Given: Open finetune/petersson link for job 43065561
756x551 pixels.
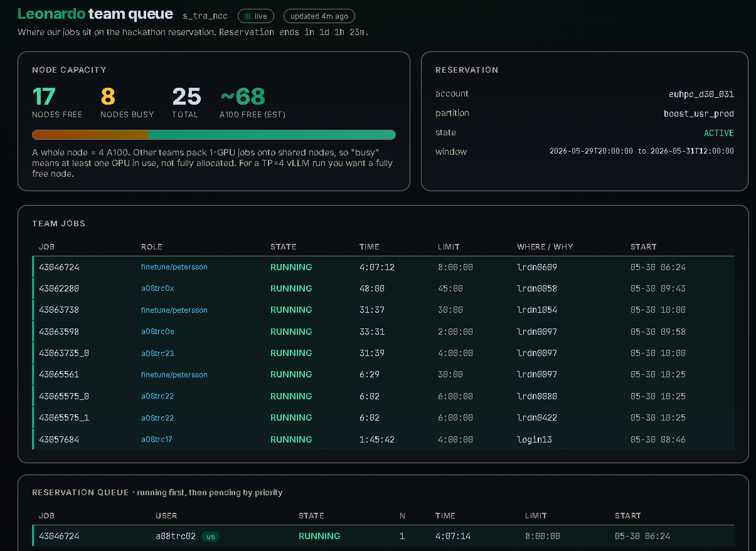Looking at the screenshot, I should click(x=174, y=375).
